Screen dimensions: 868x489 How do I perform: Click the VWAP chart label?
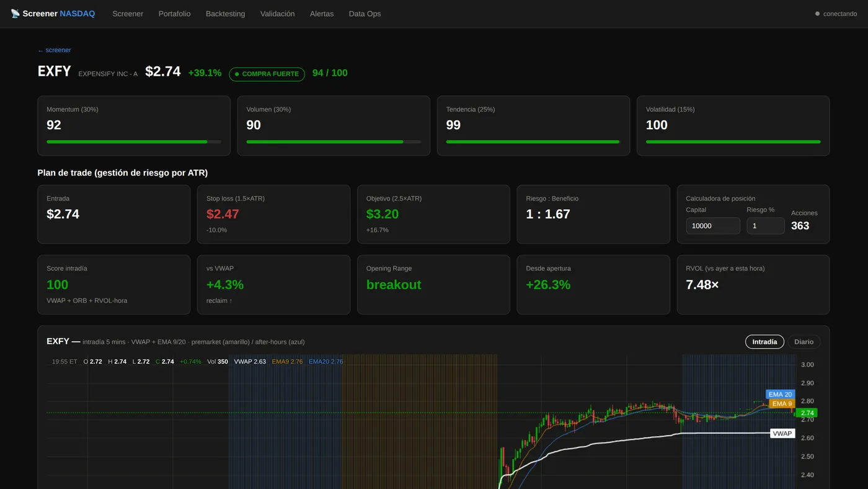point(782,433)
